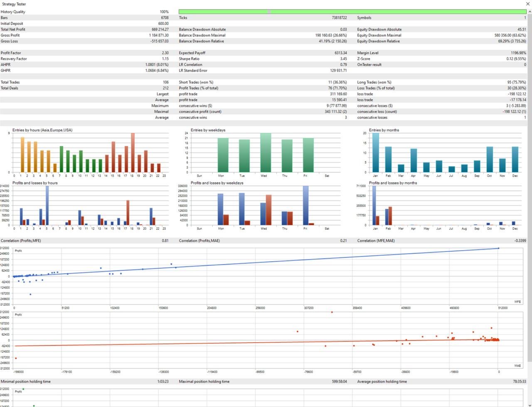Click the hour 5 bar in Profits and losses by hours

47,206
